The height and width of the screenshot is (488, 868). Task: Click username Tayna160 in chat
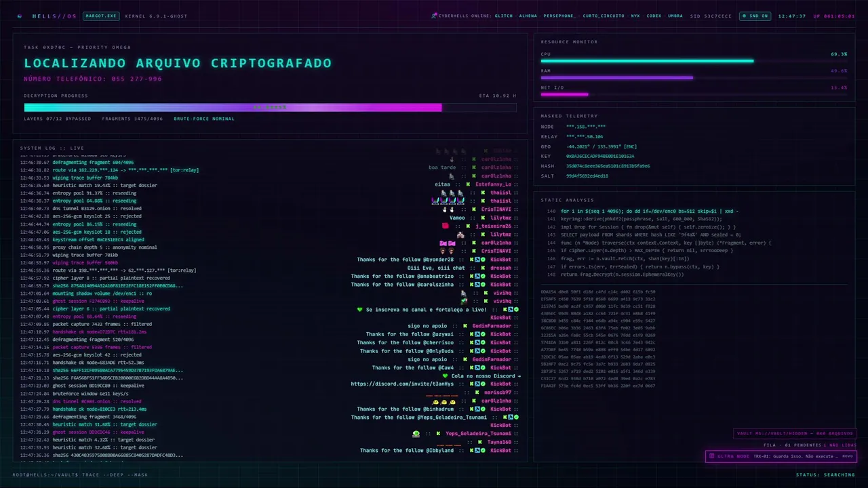click(499, 442)
